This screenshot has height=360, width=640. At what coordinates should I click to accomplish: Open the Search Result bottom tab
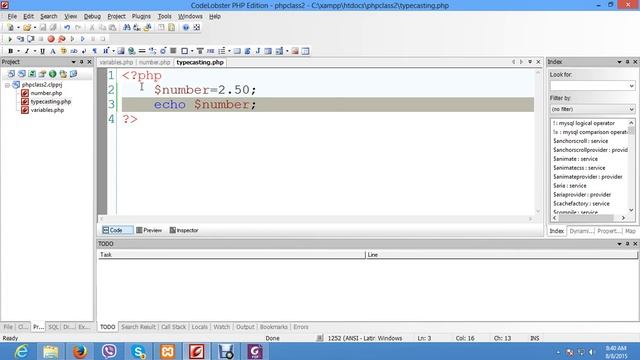click(138, 327)
